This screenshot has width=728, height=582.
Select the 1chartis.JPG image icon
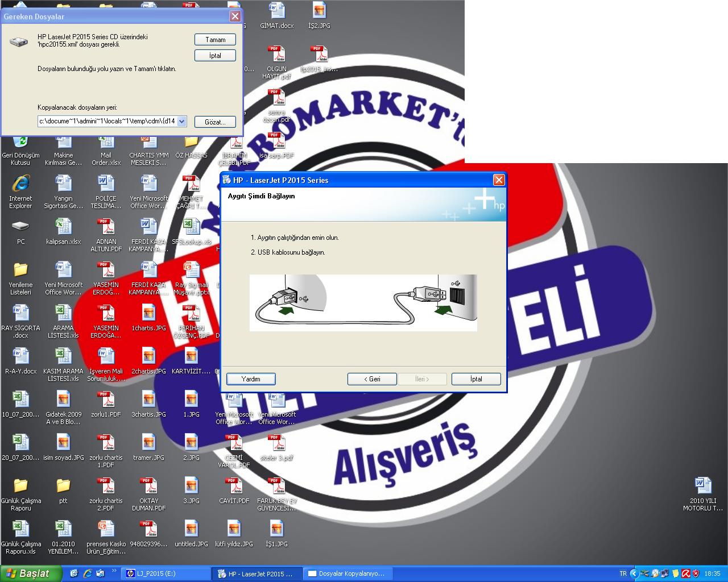click(148, 313)
